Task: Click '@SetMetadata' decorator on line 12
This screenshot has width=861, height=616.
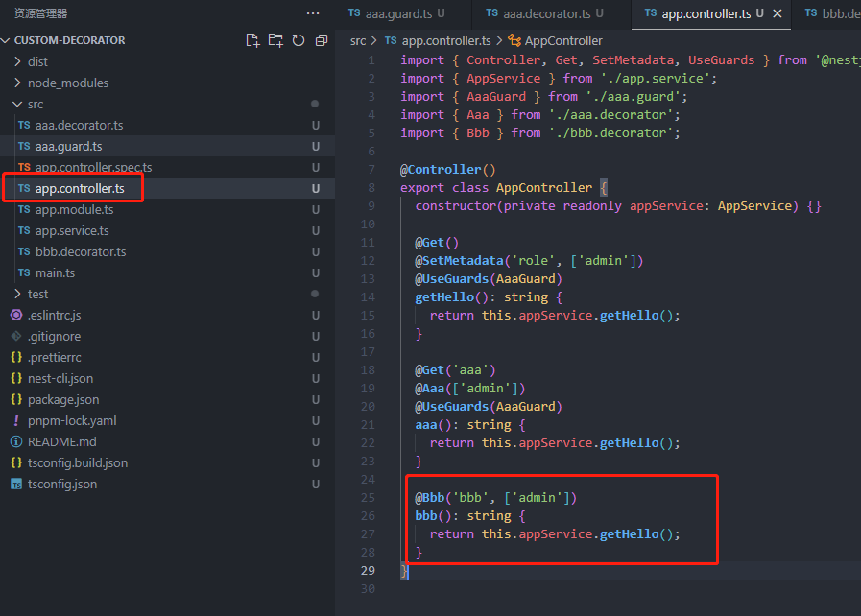Action: click(459, 260)
